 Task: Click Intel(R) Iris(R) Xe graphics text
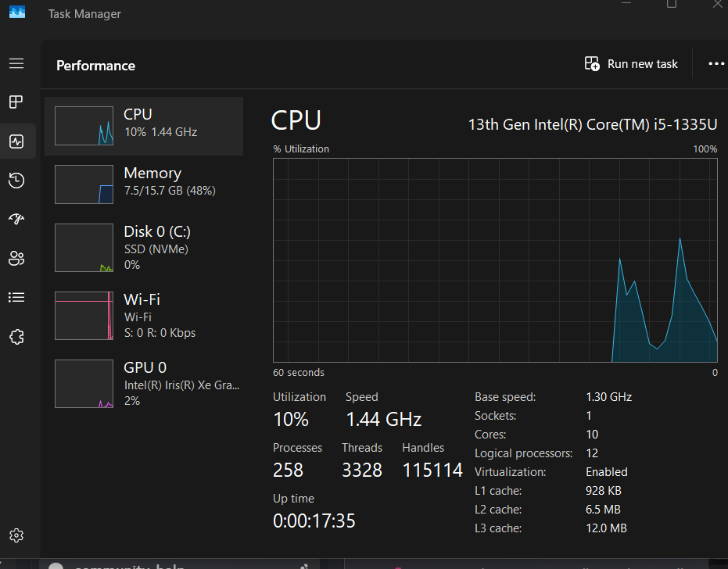tap(181, 385)
